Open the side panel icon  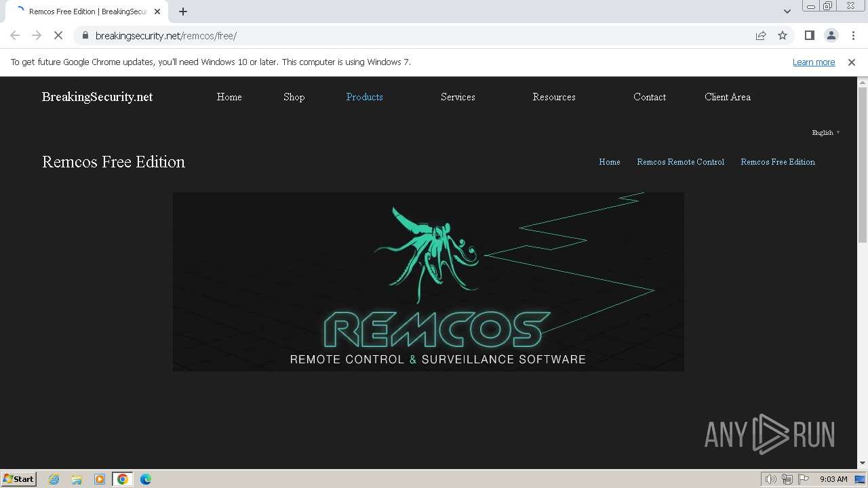tap(809, 35)
